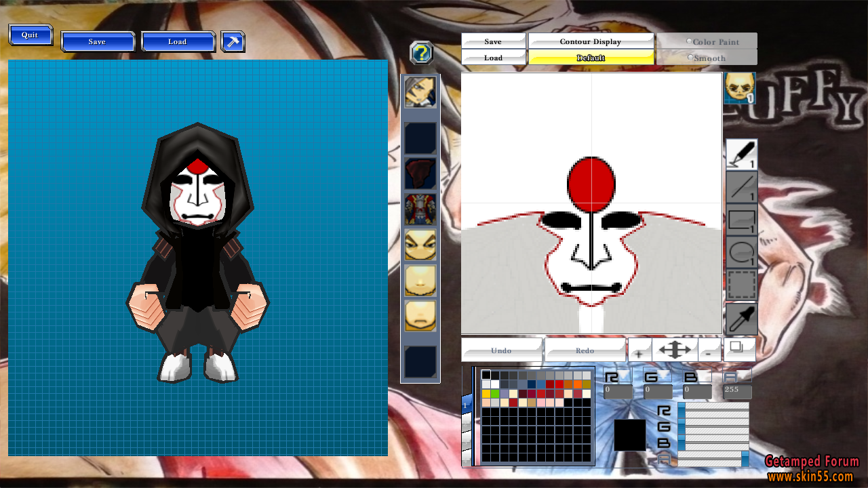Screen dimensions: 868x488
Task: Pick the yellow palette swatch
Action: pos(486,394)
